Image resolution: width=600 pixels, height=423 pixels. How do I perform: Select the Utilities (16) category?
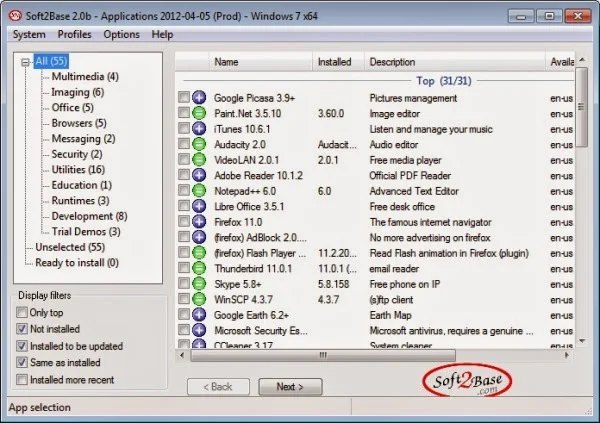(x=78, y=170)
